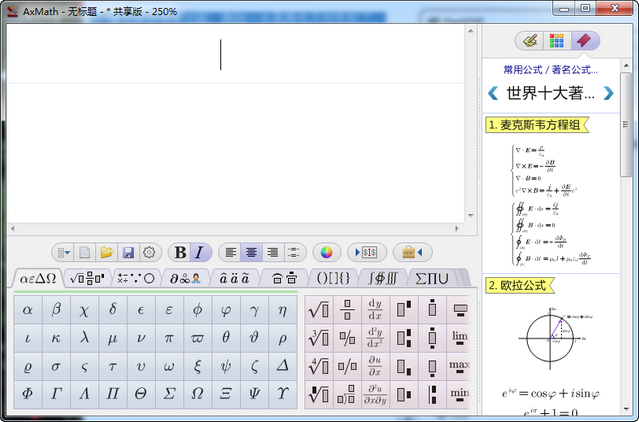Insert the capital Sigma Σ symbol

pyautogui.click(x=169, y=394)
